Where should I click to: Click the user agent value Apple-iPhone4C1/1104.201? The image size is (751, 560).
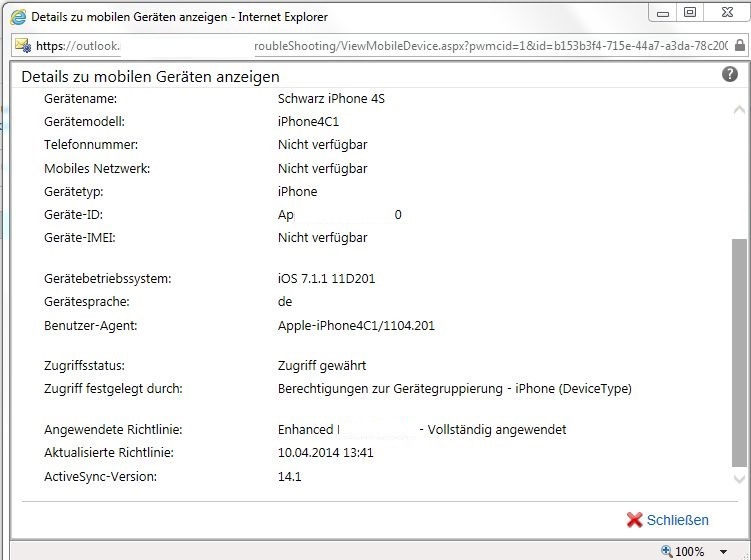click(x=356, y=326)
